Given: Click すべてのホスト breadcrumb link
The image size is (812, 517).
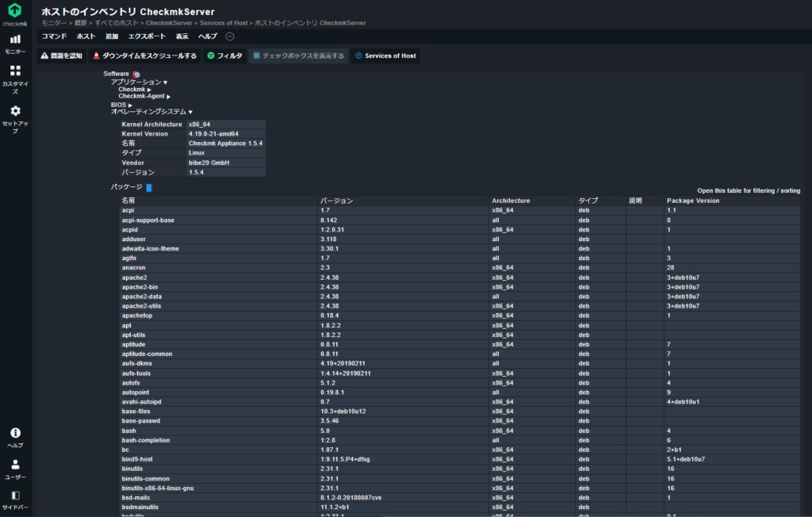Looking at the screenshot, I should point(117,23).
